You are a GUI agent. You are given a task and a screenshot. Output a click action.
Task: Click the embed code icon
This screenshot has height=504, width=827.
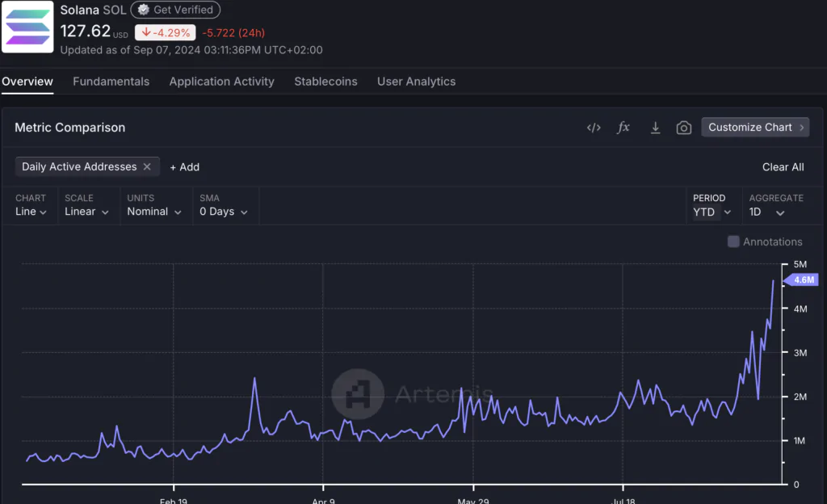594,128
